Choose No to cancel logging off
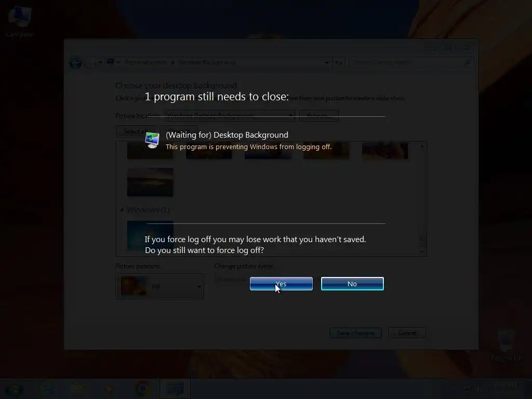Screen dimensions: 532x399 click(x=352, y=284)
